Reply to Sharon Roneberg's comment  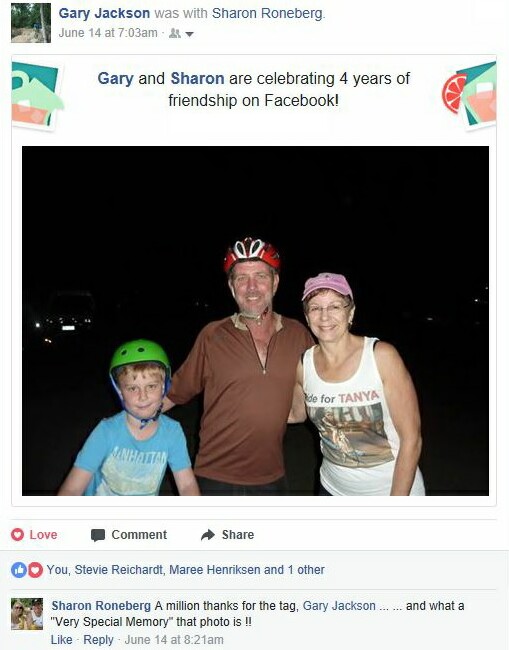pos(98,640)
